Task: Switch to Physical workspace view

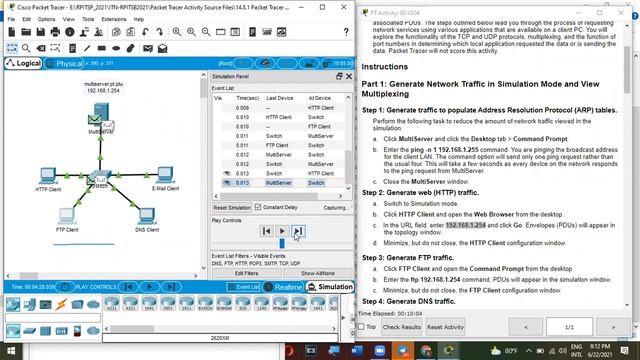Action: [64, 64]
